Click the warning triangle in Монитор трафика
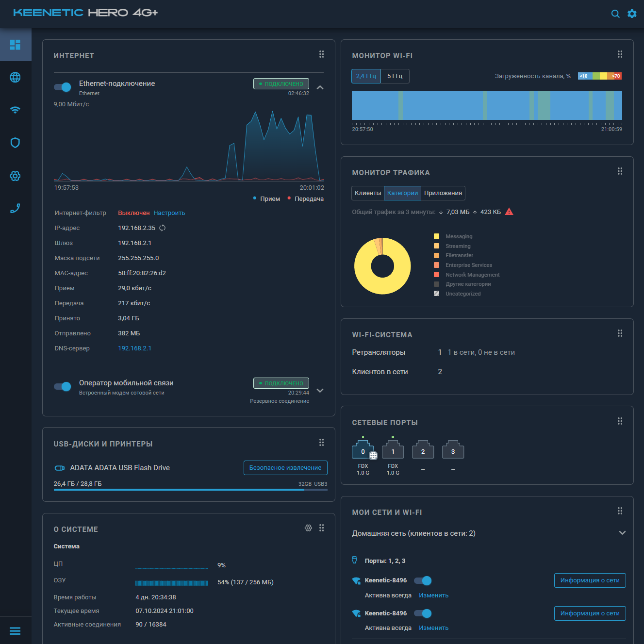This screenshot has height=644, width=644. [509, 211]
